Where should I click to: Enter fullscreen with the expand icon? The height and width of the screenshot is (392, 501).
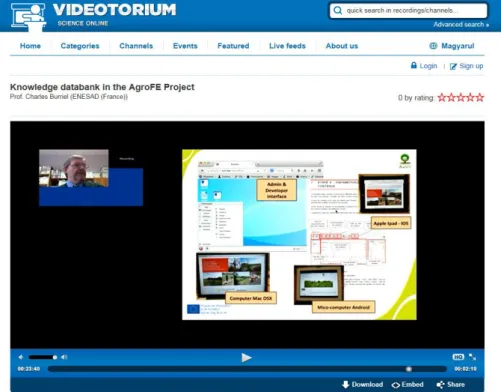pyautogui.click(x=472, y=357)
